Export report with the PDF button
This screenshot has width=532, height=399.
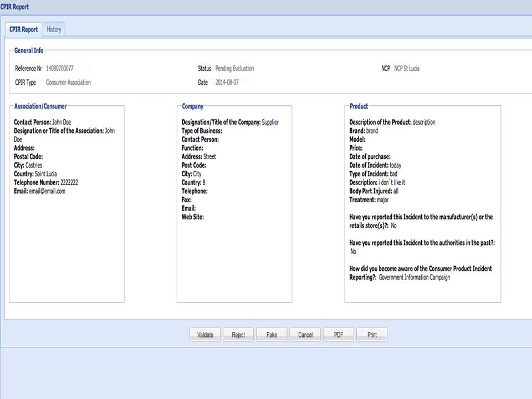(339, 335)
